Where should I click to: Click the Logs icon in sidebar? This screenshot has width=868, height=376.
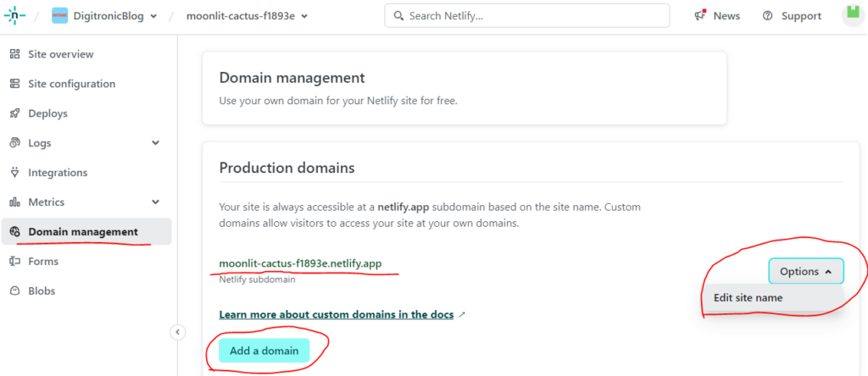[x=15, y=143]
